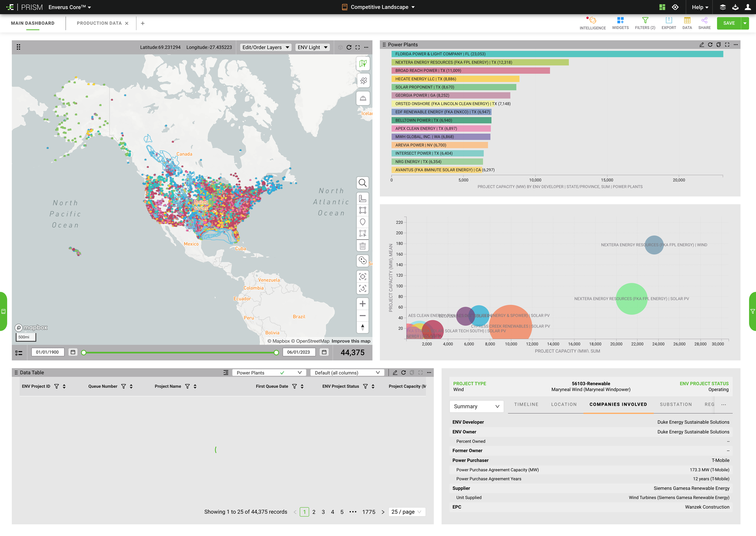Toggle the map layer visibility button
Image resolution: width=756 pixels, height=536 pixels.
point(363,64)
